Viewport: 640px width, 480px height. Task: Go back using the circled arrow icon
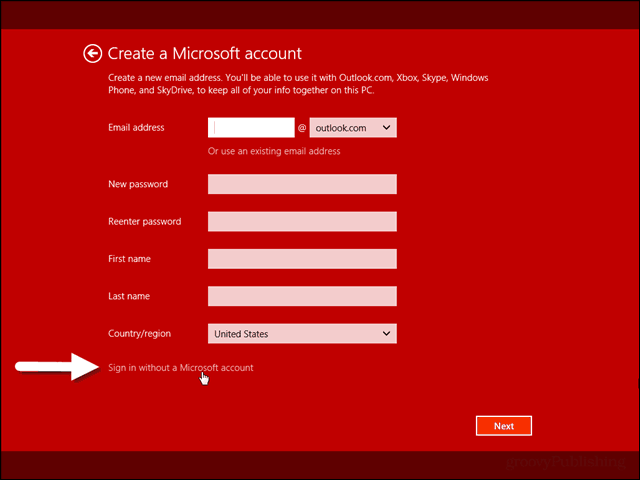pos(93,53)
